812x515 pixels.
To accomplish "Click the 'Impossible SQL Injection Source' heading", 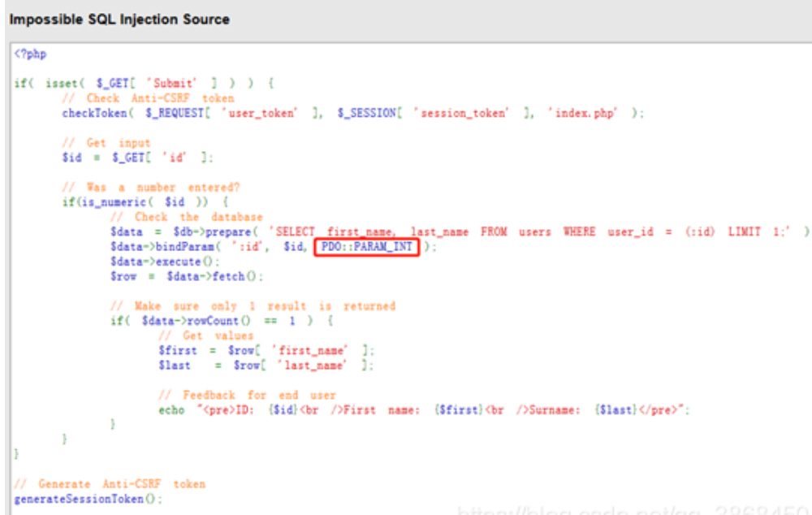I will tap(119, 19).
